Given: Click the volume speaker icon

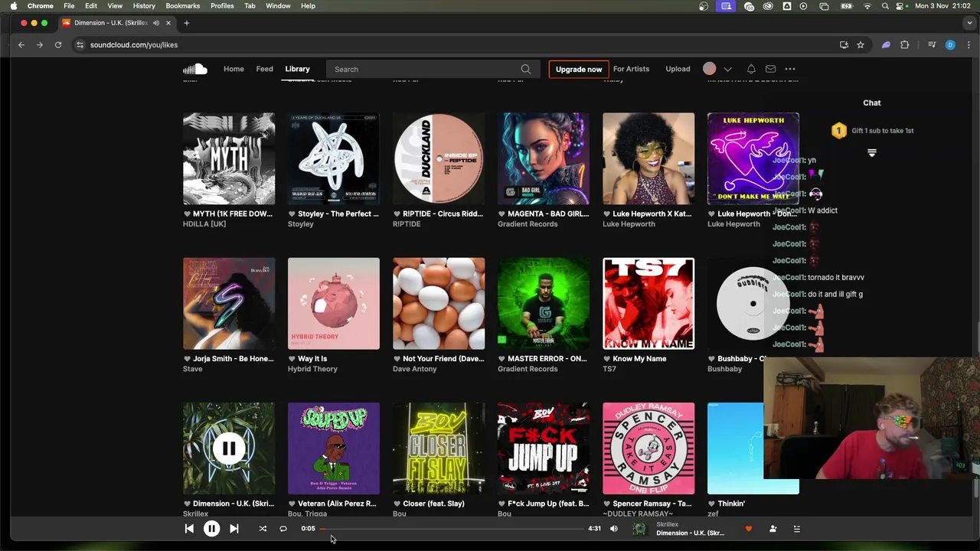Looking at the screenshot, I should click(x=613, y=528).
